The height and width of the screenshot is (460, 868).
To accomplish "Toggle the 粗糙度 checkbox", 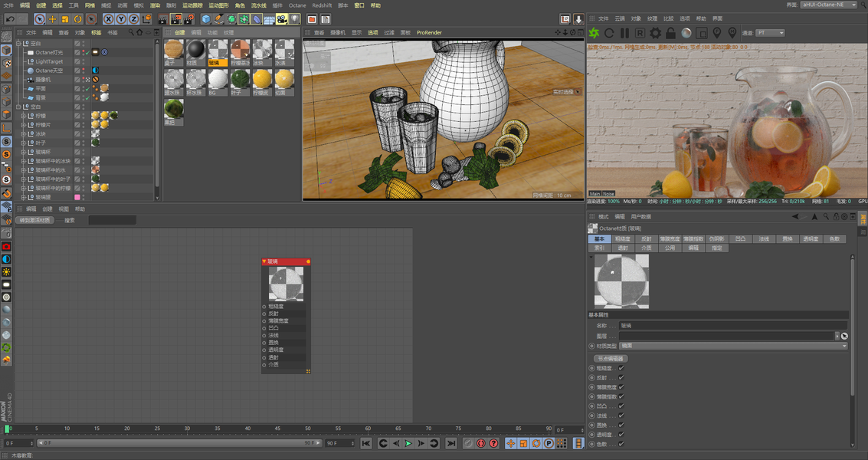I will coord(621,368).
